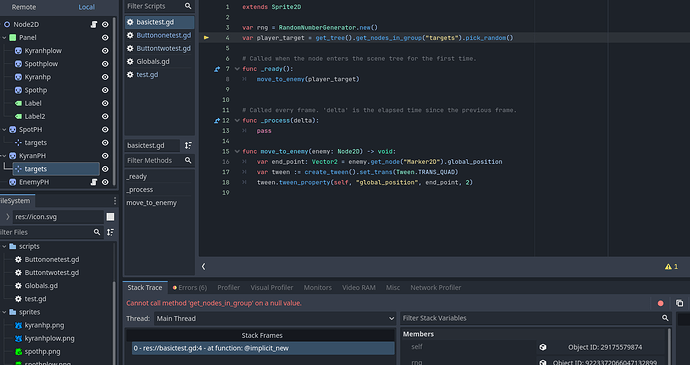This screenshot has height=365, width=690.
Task: Collapse the sprites folder
Action: [4, 312]
